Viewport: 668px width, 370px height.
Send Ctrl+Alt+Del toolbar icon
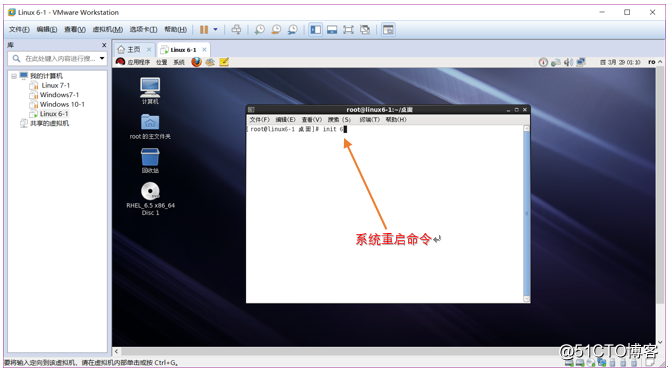pos(236,30)
